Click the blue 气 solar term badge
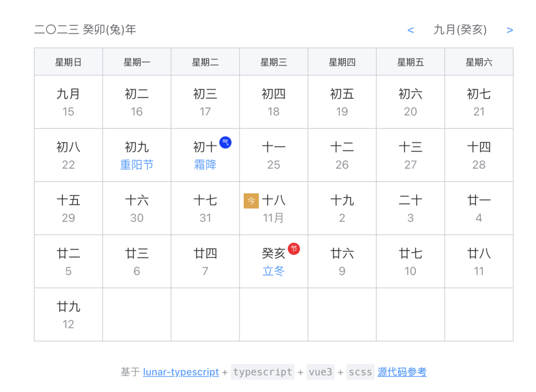The image size is (536, 392). click(x=225, y=142)
